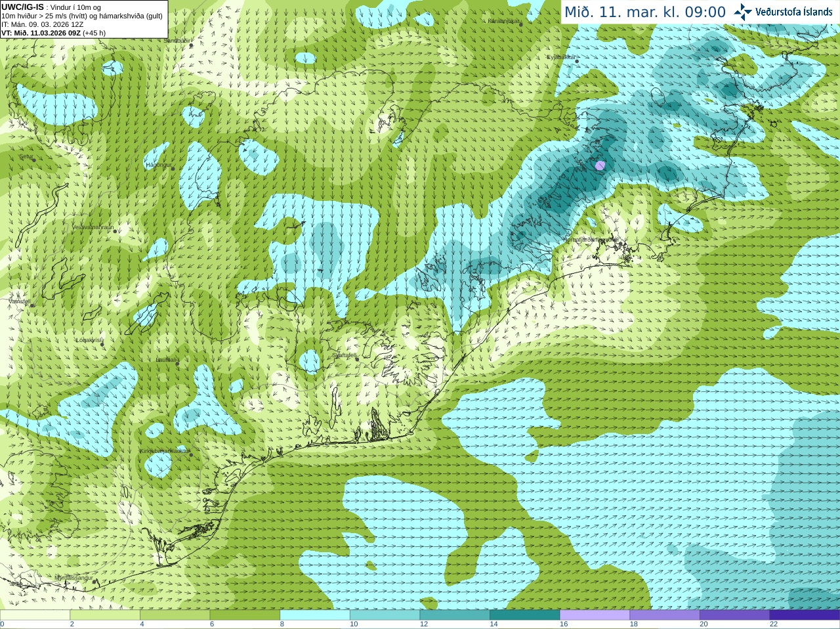
Task: Click the IT: Mán. 09. 03. 2026 12Z line
Action: click(43, 24)
